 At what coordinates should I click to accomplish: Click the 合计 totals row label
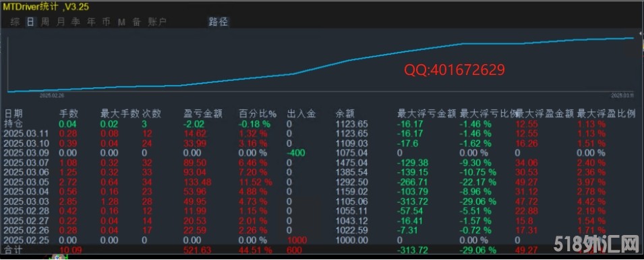pos(13,250)
